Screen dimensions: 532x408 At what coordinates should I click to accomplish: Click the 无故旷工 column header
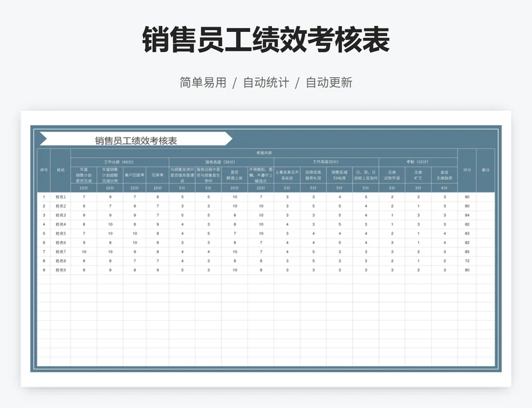[418, 175]
